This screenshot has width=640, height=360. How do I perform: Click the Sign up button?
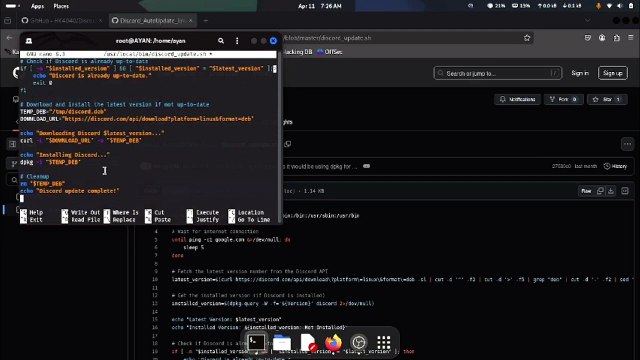pos(613,73)
